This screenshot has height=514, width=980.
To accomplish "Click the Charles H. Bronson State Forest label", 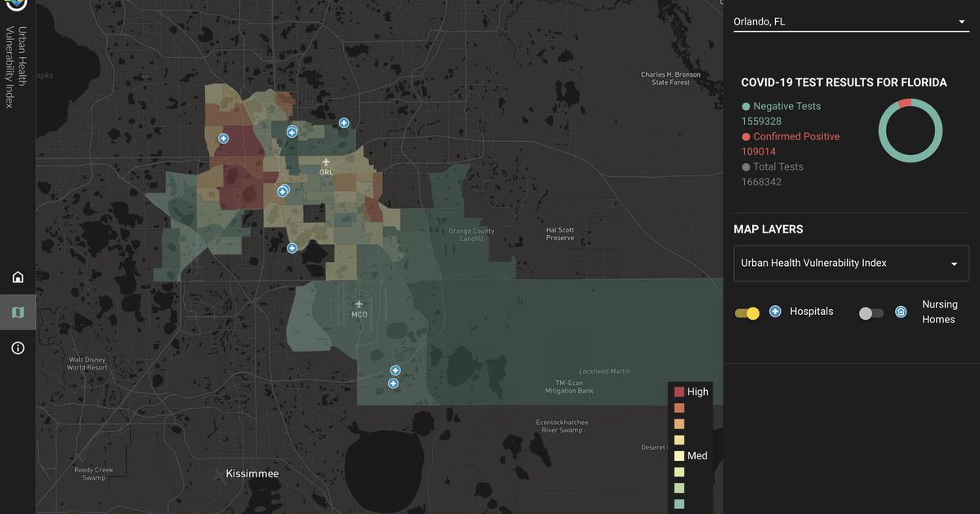I will coord(671,78).
